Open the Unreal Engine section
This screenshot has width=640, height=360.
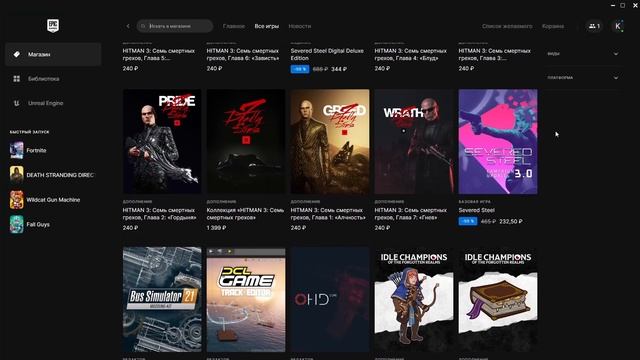coord(53,103)
